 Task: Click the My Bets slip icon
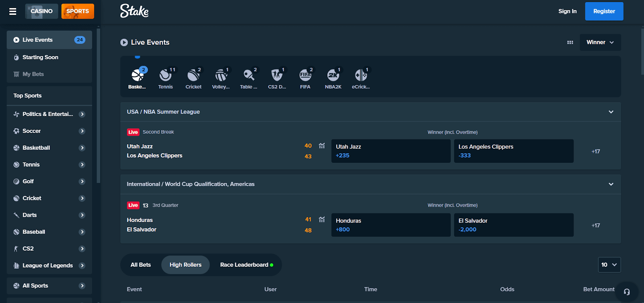click(17, 74)
